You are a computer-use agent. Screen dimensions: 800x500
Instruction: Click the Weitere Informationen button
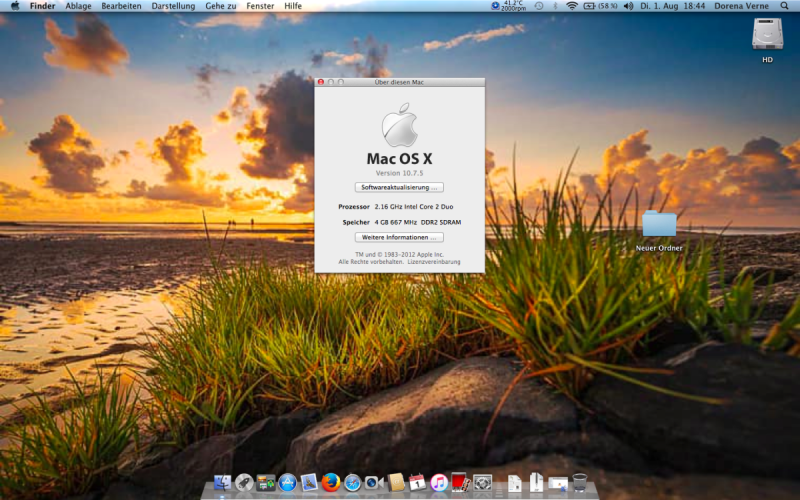pos(399,237)
